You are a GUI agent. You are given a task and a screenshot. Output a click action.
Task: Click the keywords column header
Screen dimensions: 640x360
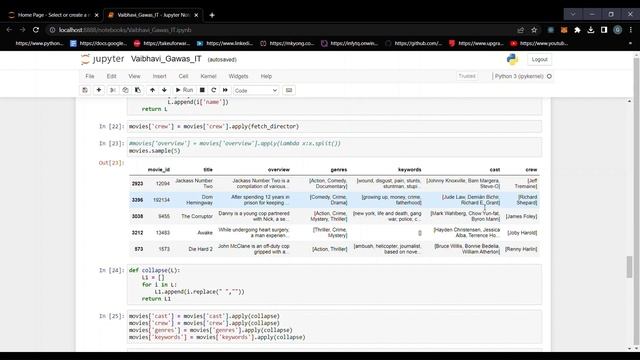tap(409, 170)
